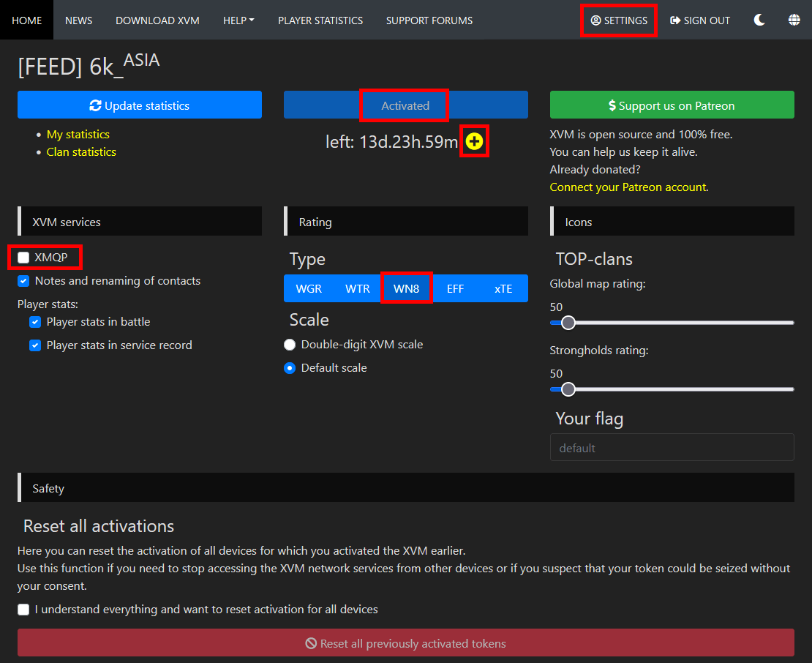Click the sign out arrow icon
Image resolution: width=812 pixels, height=663 pixels.
(674, 20)
